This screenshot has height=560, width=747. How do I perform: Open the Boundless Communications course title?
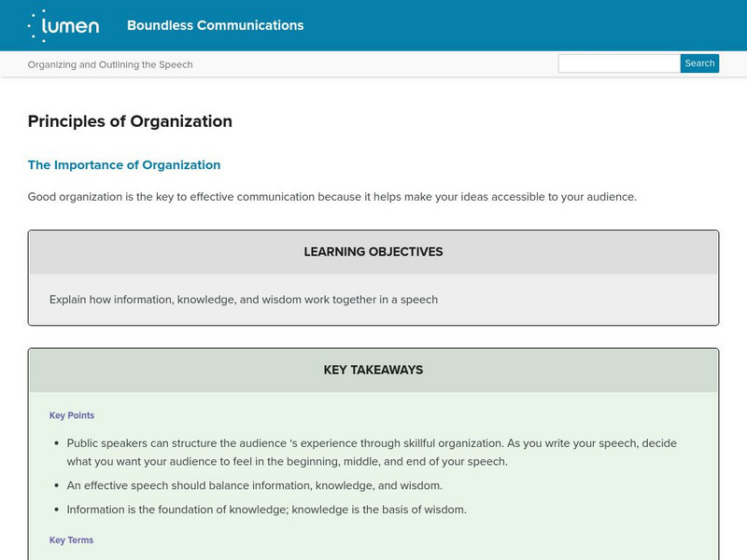click(x=215, y=25)
